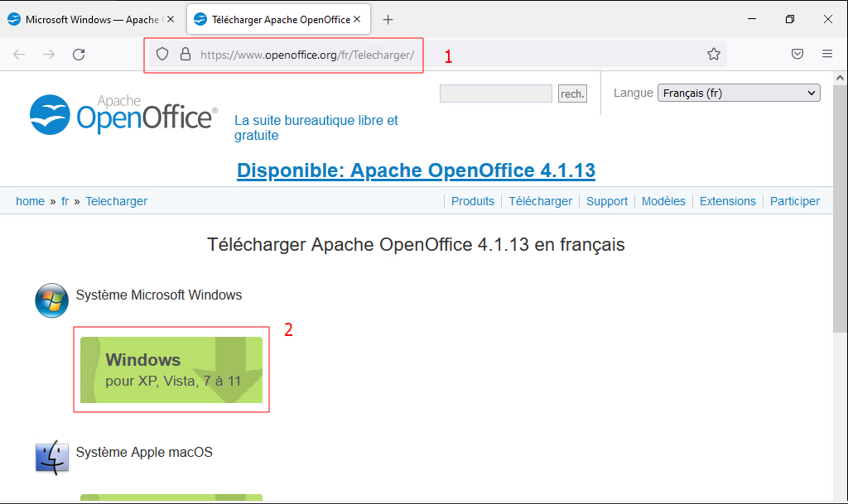Screen dimensions: 848x504
Task: Open the Firefox hamburger menu
Action: [x=826, y=55]
